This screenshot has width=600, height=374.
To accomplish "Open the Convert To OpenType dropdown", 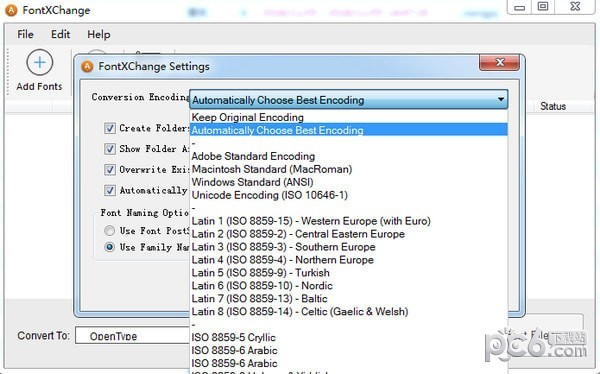I will pyautogui.click(x=132, y=336).
